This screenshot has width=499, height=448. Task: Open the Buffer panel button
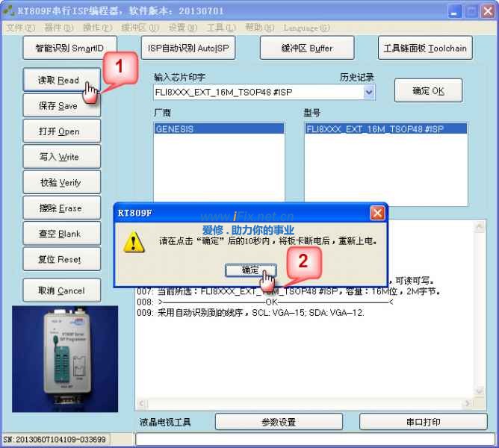click(306, 48)
